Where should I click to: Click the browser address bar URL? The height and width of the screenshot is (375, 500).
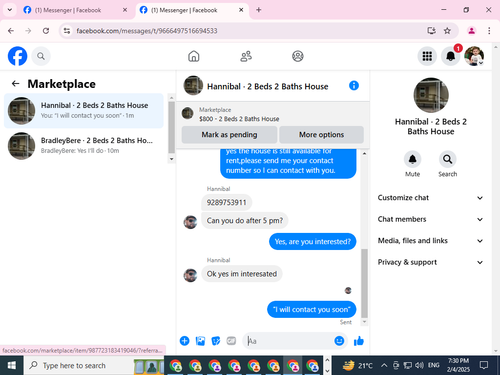point(147,31)
